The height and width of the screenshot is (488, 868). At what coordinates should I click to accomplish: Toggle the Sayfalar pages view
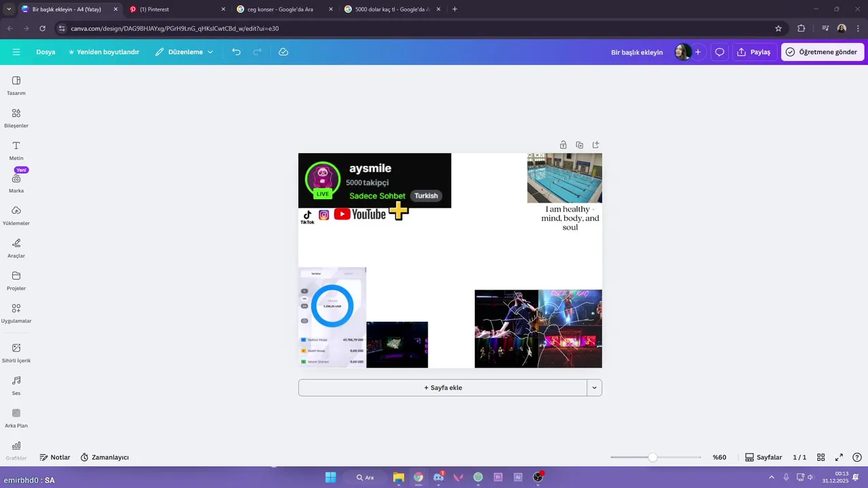pyautogui.click(x=764, y=457)
